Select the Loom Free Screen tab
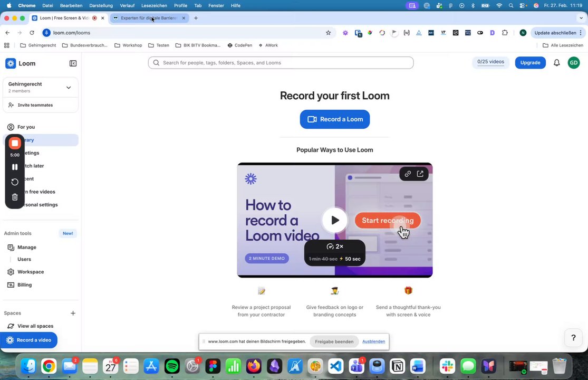The height and width of the screenshot is (380, 588). (64, 18)
